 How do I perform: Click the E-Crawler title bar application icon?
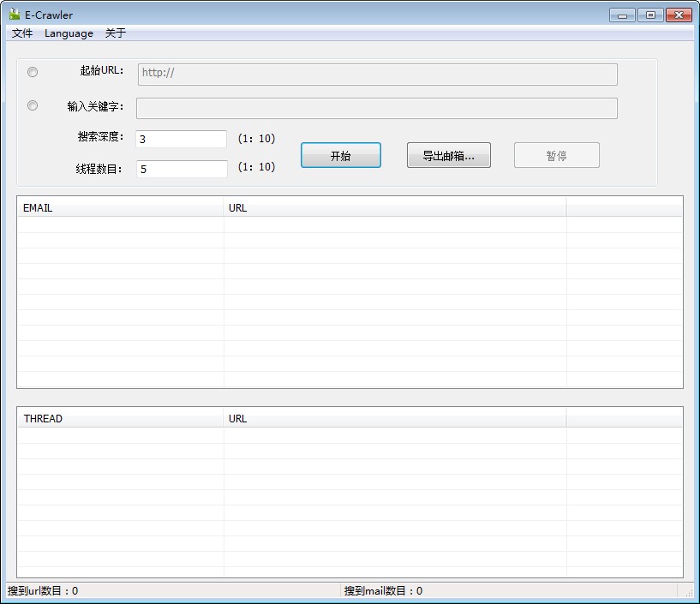(13, 15)
